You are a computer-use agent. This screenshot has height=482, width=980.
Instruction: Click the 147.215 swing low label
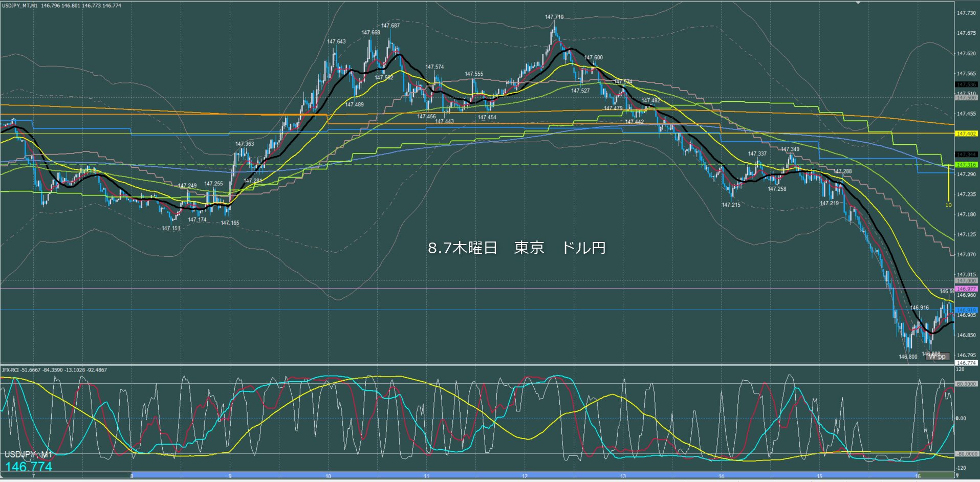(x=731, y=205)
